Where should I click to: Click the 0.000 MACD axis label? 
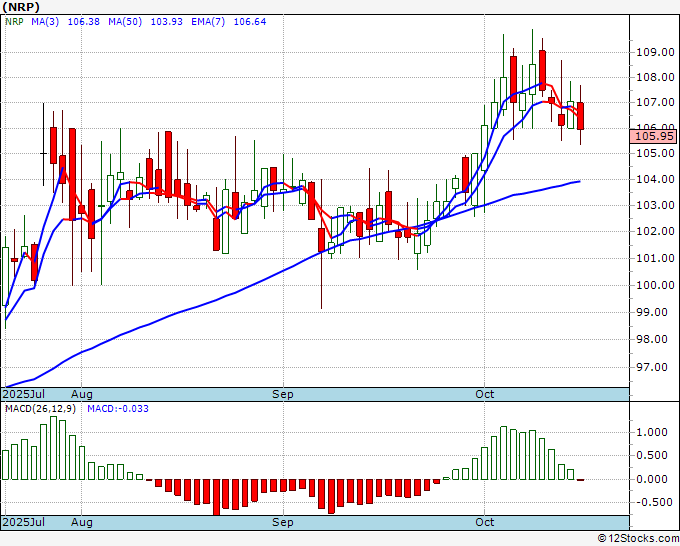(652, 479)
